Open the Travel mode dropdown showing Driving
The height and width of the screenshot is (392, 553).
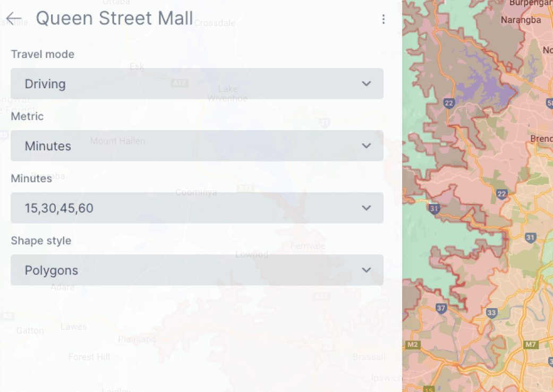click(x=197, y=83)
